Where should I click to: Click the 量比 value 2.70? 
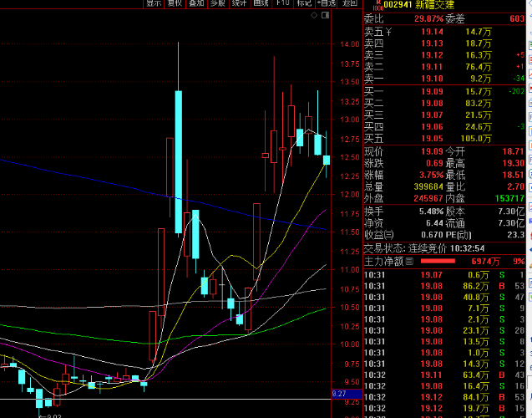(x=516, y=186)
